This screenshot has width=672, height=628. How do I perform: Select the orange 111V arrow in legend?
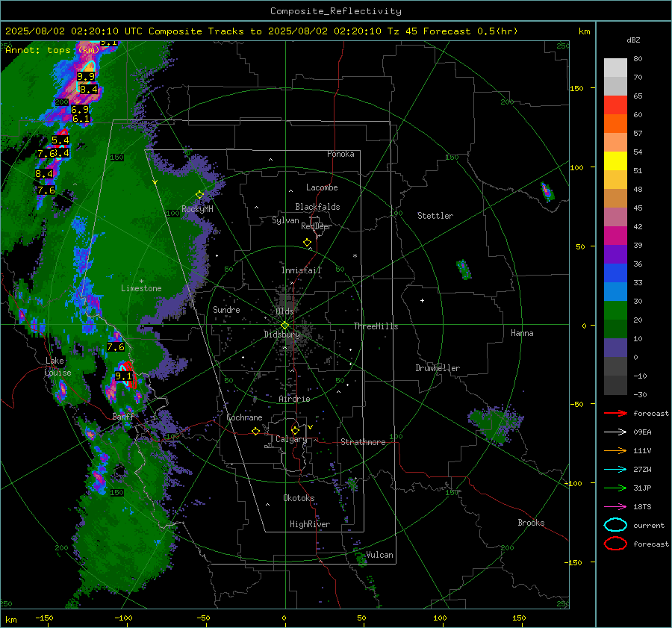tap(615, 450)
